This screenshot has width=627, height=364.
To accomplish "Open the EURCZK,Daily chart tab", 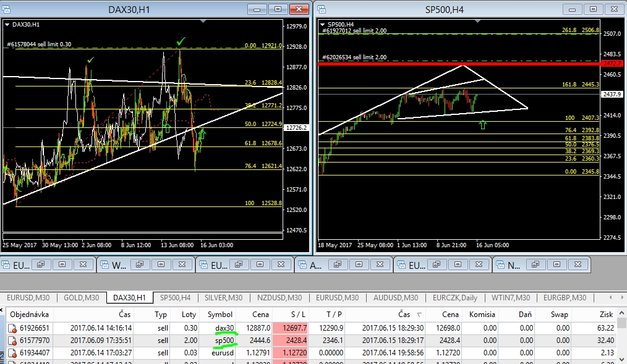I will coord(455,298).
